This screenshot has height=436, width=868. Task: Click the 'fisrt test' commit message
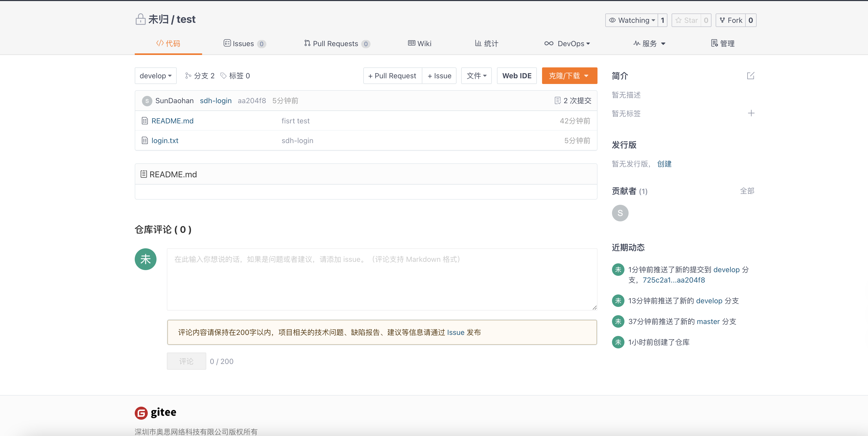click(296, 121)
